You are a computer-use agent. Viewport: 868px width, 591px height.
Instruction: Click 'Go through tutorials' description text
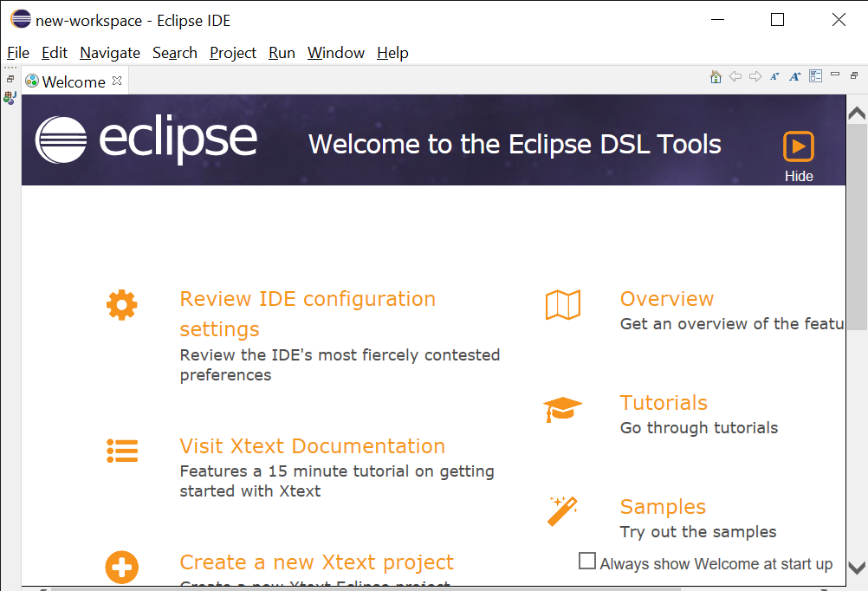point(699,427)
